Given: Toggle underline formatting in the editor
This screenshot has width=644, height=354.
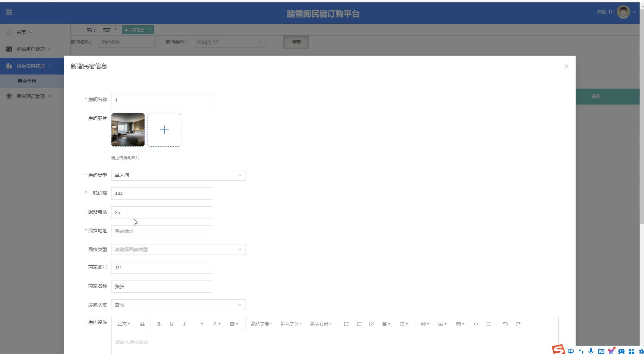Looking at the screenshot, I should pyautogui.click(x=172, y=324).
